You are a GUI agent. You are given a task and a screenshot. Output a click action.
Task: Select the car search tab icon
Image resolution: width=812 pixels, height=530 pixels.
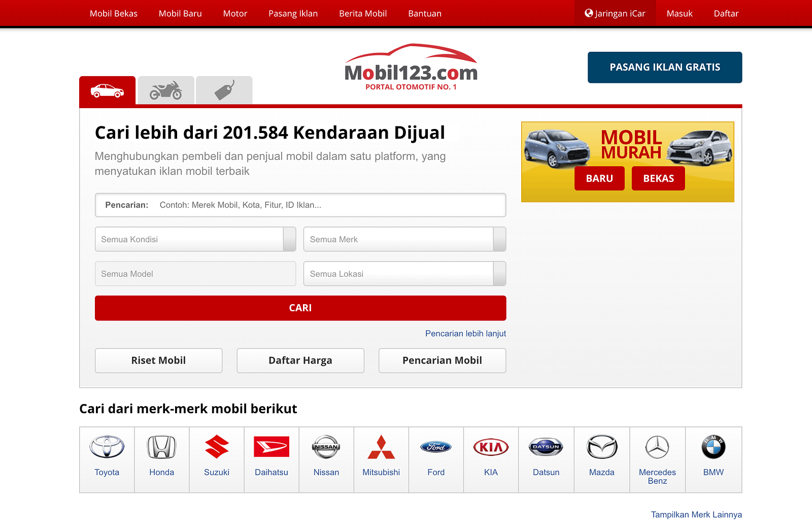coord(107,91)
